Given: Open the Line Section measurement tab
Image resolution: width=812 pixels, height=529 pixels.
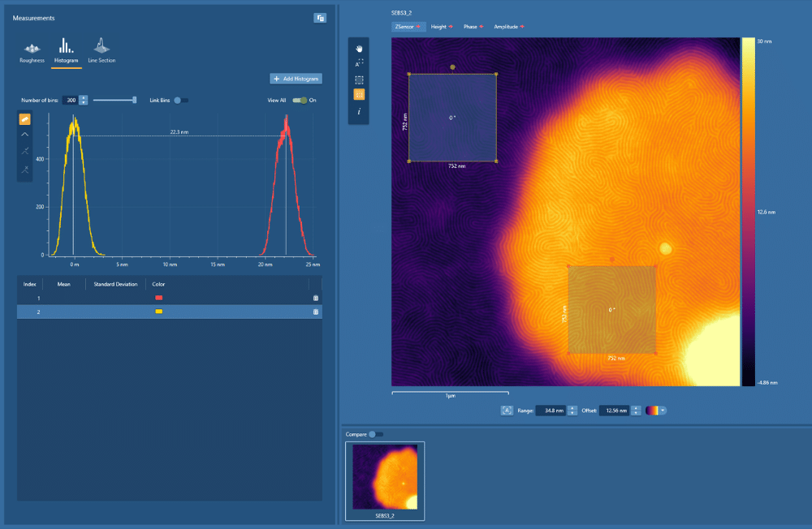Looking at the screenshot, I should tap(101, 51).
